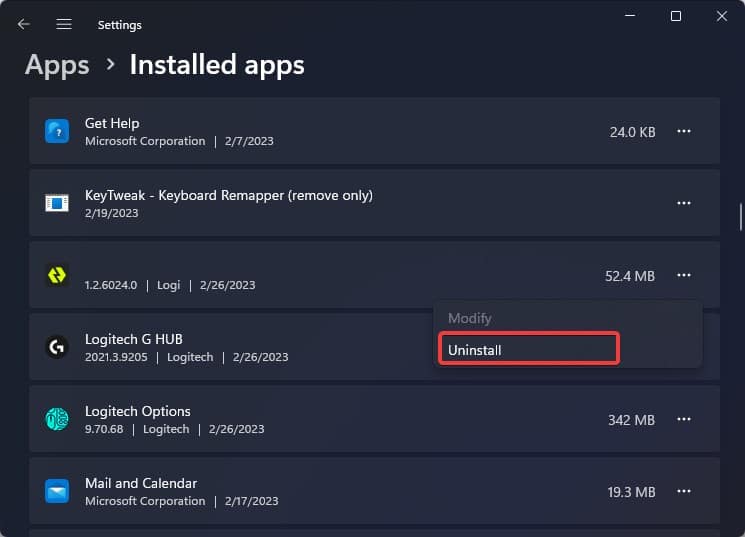Minimize the Settings window
745x537 pixels.
tap(630, 16)
